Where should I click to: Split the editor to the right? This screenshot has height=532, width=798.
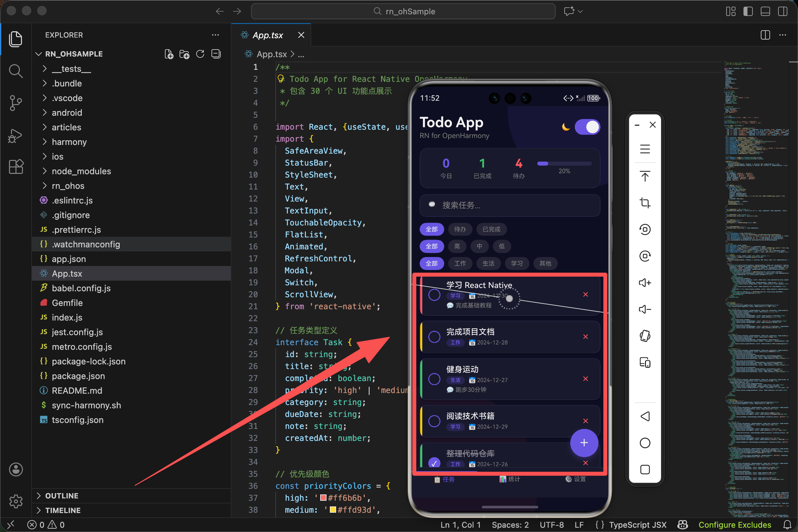765,35
